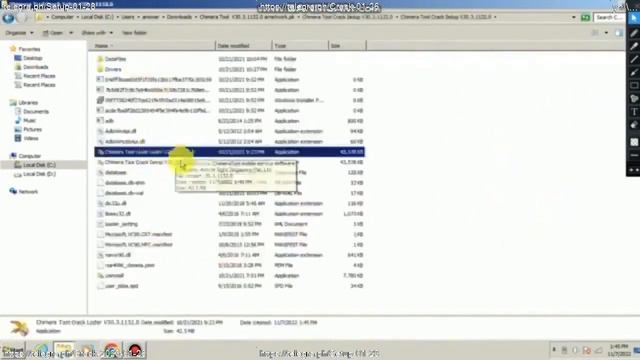640x360 pixels.
Task: Open Internet Explorer from the taskbar
Action: [x=41, y=350]
